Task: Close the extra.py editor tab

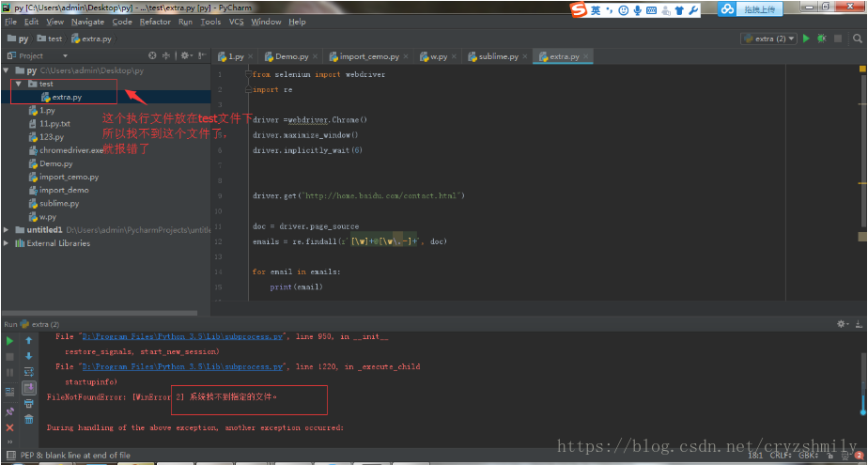Action: [586, 56]
